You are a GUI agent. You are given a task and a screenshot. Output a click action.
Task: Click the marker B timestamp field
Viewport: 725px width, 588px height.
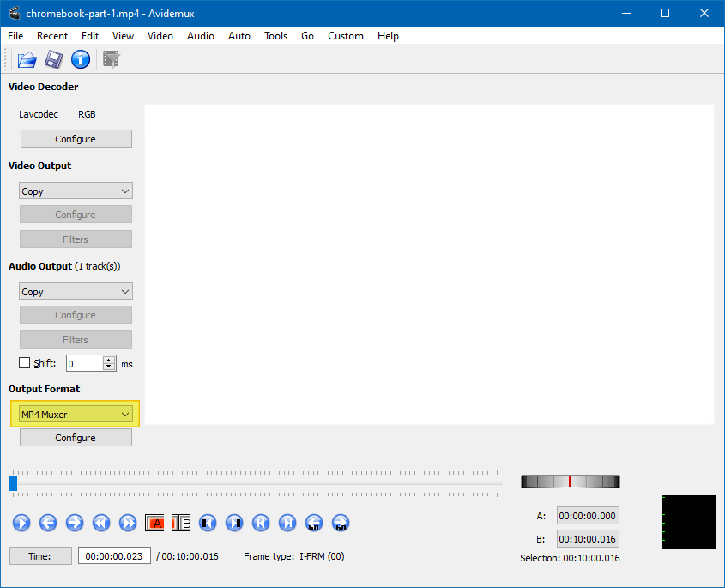click(588, 539)
